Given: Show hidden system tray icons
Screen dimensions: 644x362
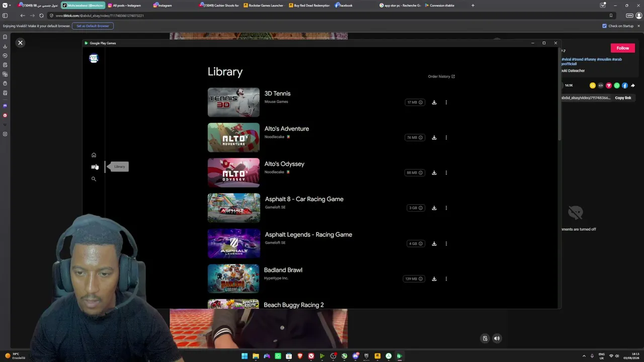Looking at the screenshot, I should pos(584,356).
